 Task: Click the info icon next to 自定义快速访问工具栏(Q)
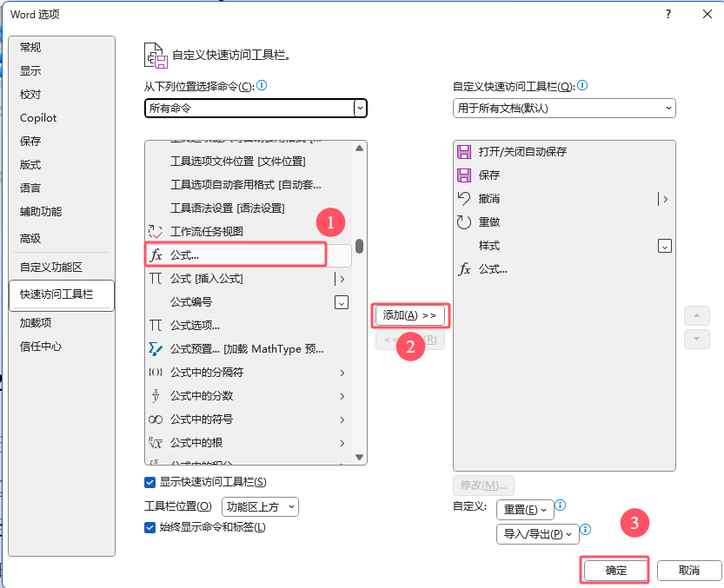click(x=582, y=85)
